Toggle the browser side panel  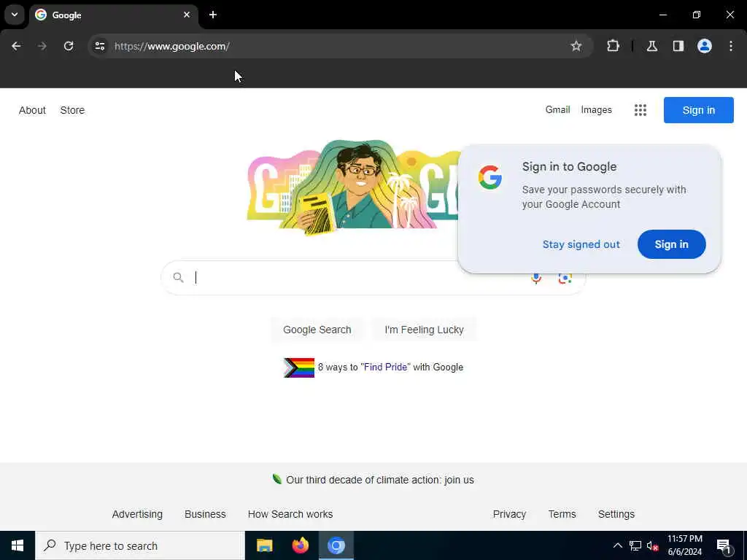click(678, 46)
